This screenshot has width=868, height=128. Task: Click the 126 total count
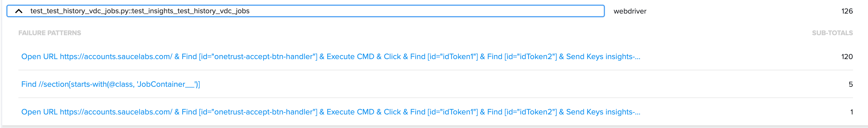point(847,11)
